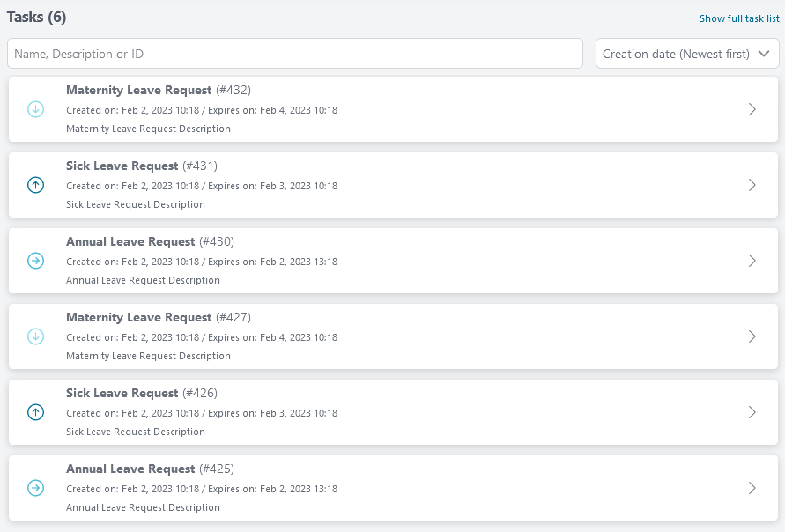The height and width of the screenshot is (532, 785).
Task: Open Maternity Leave Request #427 chevron
Action: [x=752, y=336]
